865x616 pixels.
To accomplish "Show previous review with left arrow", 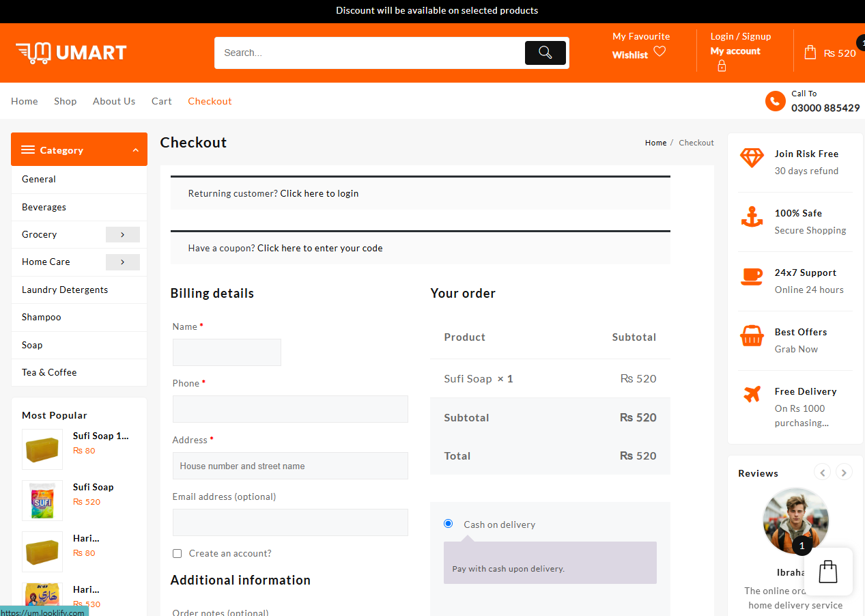I will (823, 473).
